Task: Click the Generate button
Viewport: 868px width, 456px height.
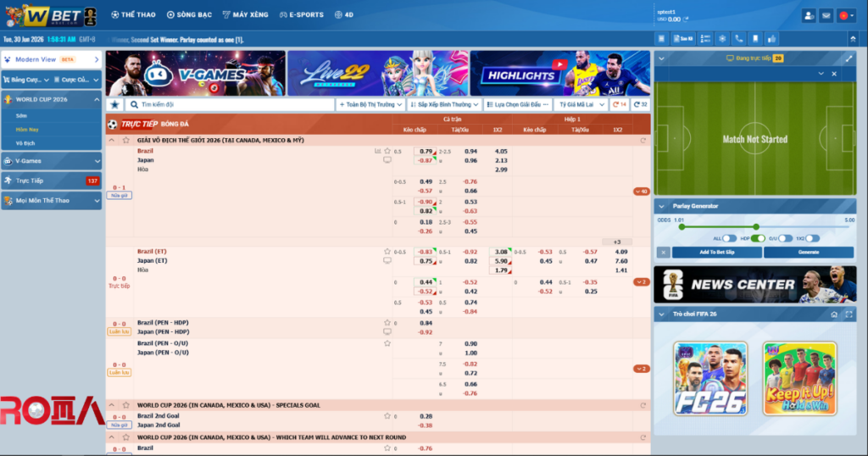Action: (x=808, y=253)
